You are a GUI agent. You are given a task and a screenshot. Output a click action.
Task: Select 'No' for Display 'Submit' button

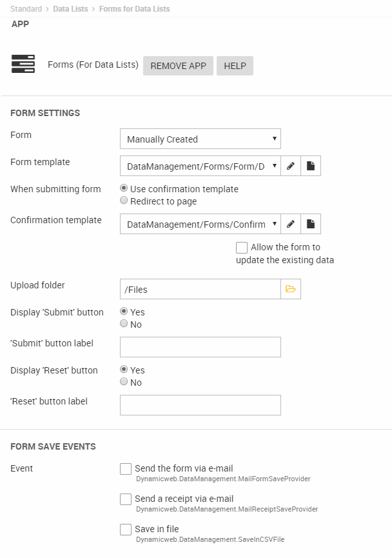click(124, 324)
